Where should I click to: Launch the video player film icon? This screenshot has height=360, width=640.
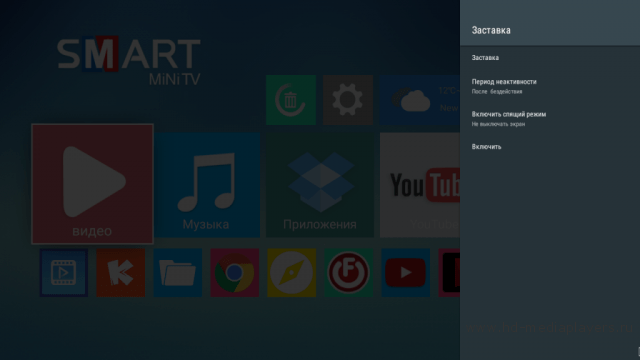pos(64,273)
